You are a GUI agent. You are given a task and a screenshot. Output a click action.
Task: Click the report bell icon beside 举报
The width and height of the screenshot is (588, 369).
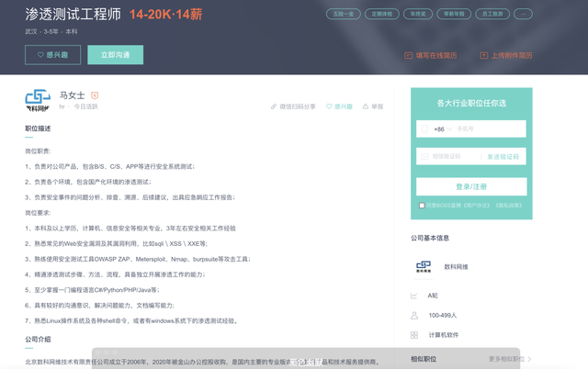(366, 106)
